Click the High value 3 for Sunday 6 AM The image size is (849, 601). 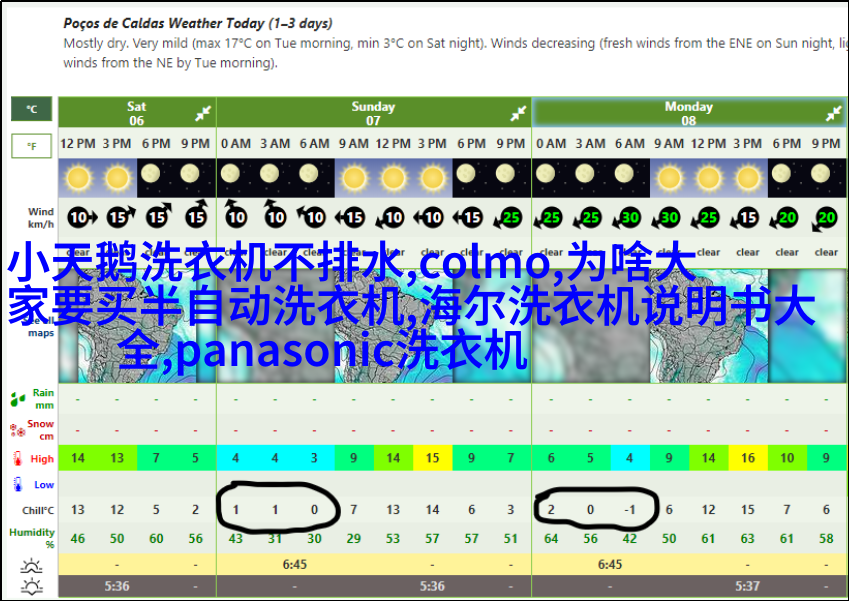click(x=314, y=458)
